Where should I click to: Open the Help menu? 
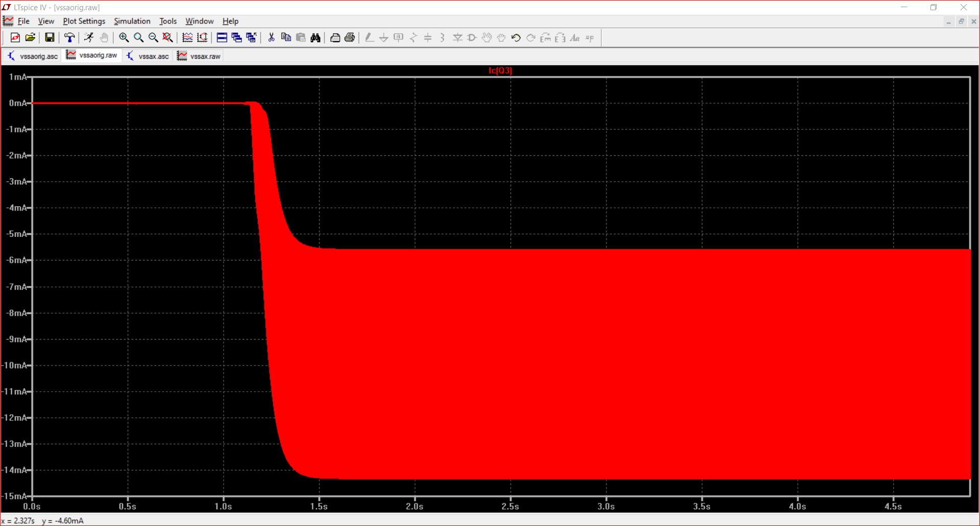230,21
